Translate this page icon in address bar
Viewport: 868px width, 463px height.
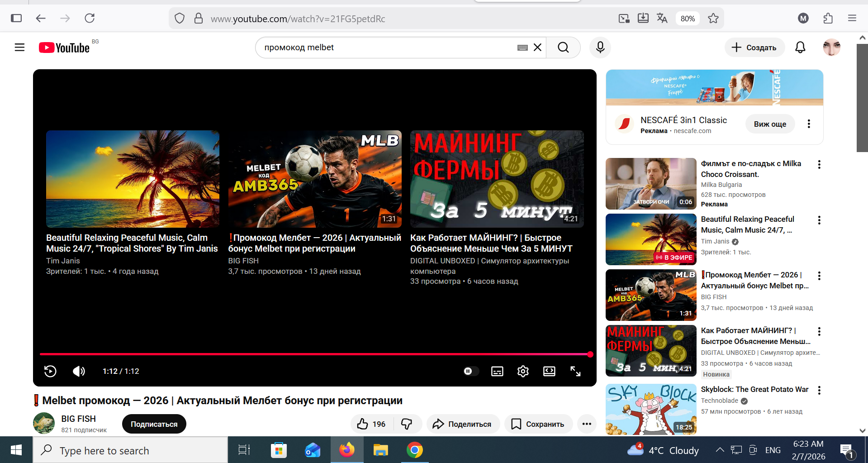click(x=662, y=18)
